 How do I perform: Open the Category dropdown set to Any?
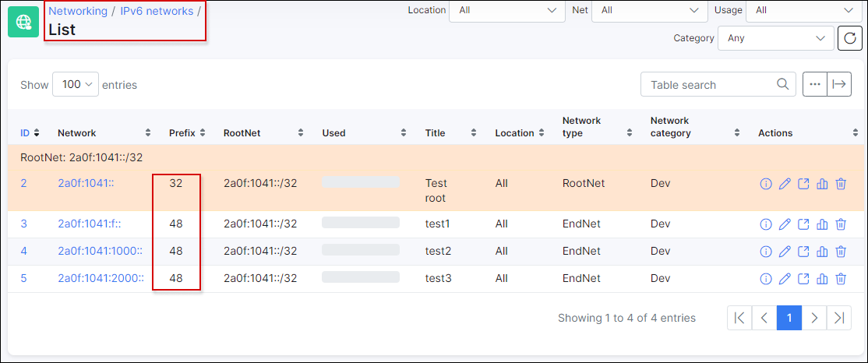pyautogui.click(x=775, y=38)
